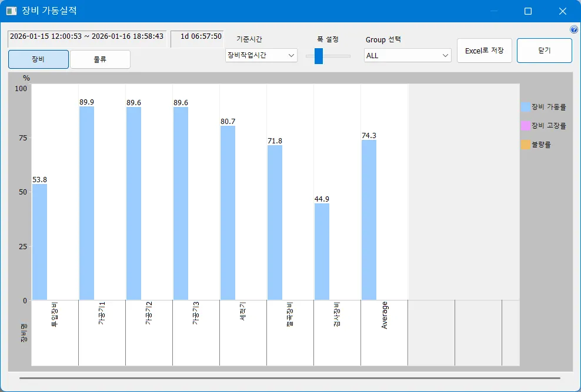The image size is (581, 392).
Task: Click the blue help question mark icon
Action: 574,29
